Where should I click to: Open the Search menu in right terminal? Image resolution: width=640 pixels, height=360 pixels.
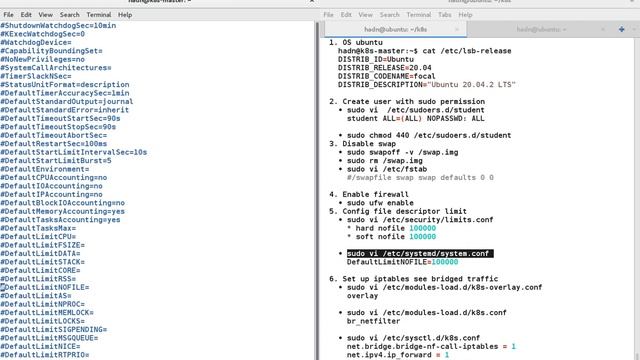[x=389, y=15]
